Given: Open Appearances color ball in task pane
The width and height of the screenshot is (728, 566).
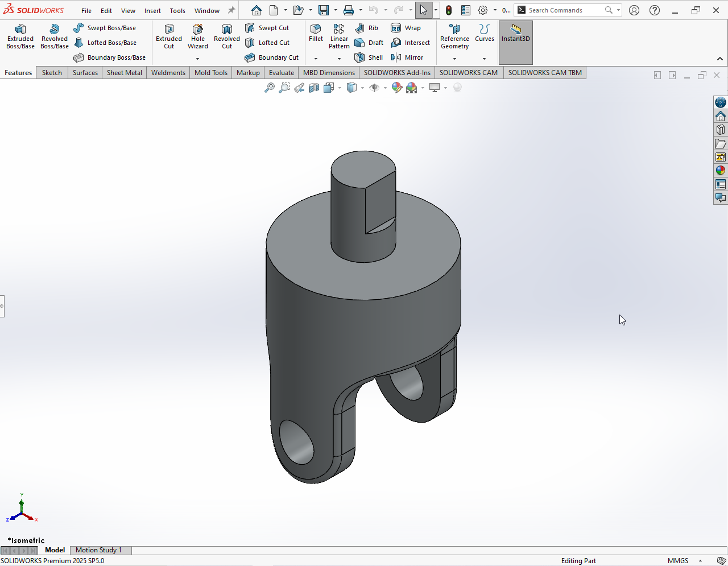Looking at the screenshot, I should click(721, 171).
